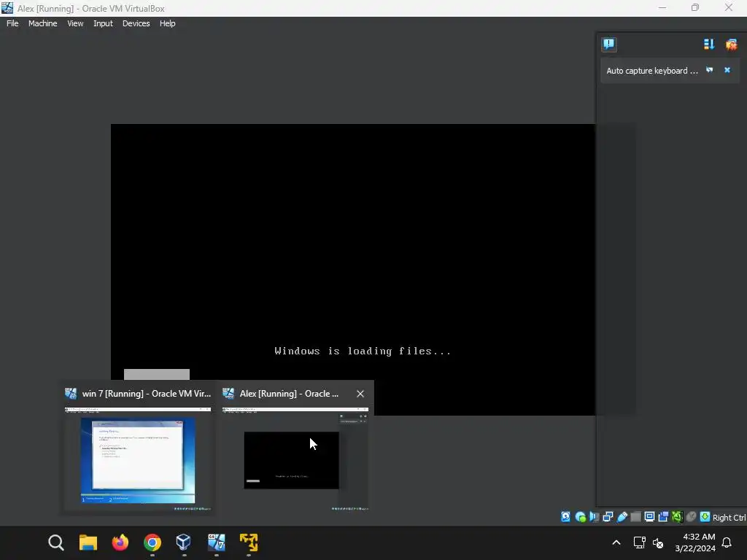This screenshot has width=747, height=560.
Task: Click the USB device status icon
Action: 622,517
